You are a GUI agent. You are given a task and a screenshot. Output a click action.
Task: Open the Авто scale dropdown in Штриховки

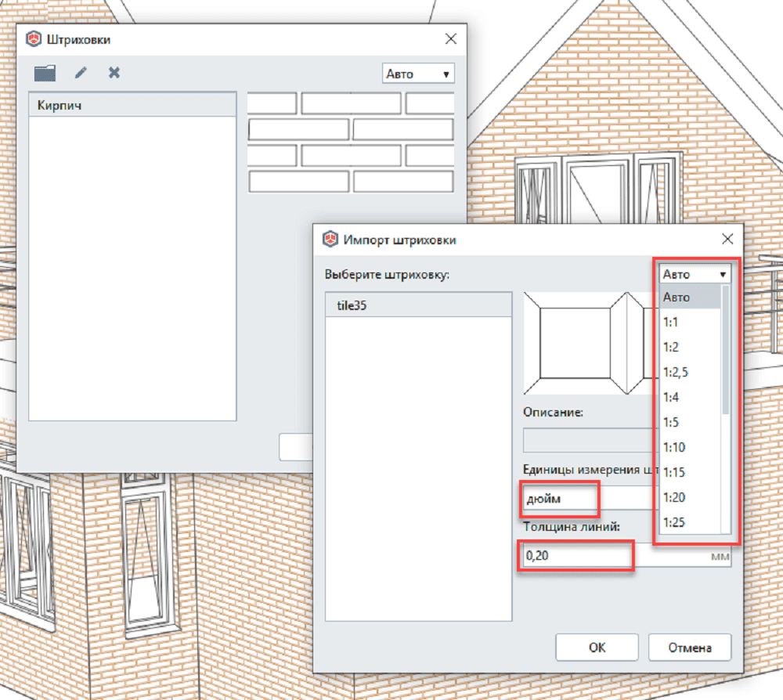(418, 74)
